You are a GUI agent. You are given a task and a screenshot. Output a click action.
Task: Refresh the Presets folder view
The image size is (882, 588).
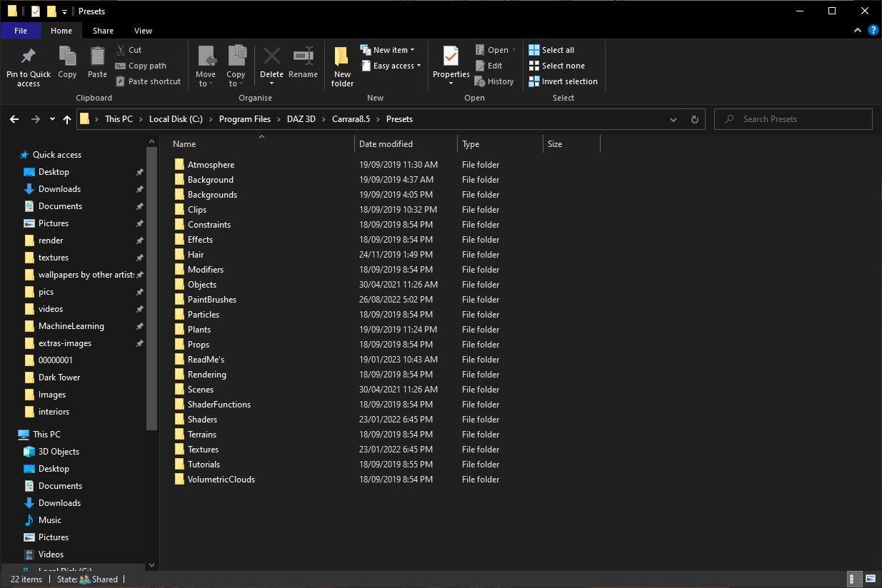point(694,119)
